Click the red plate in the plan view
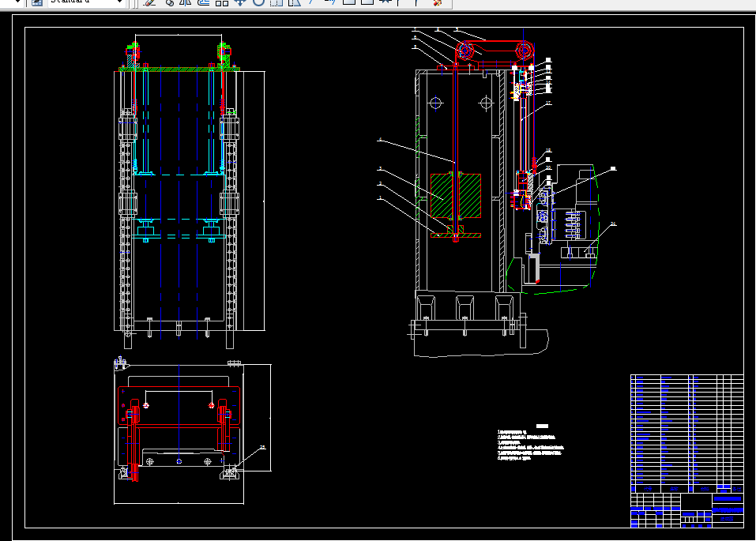756x541 pixels. tap(179, 405)
